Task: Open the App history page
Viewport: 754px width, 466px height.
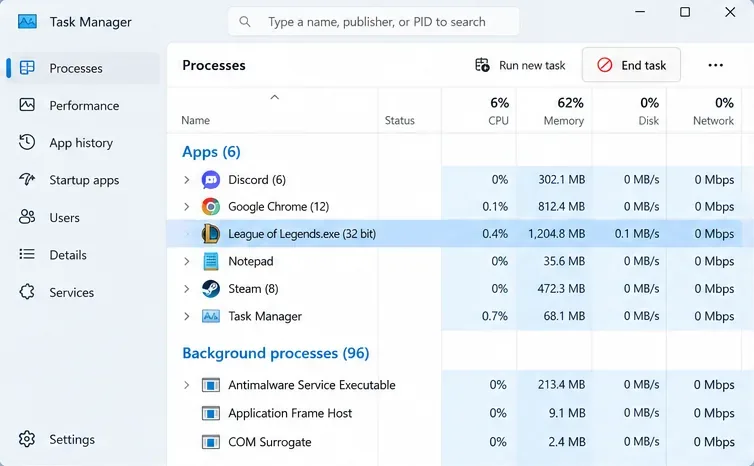Action: click(x=83, y=143)
